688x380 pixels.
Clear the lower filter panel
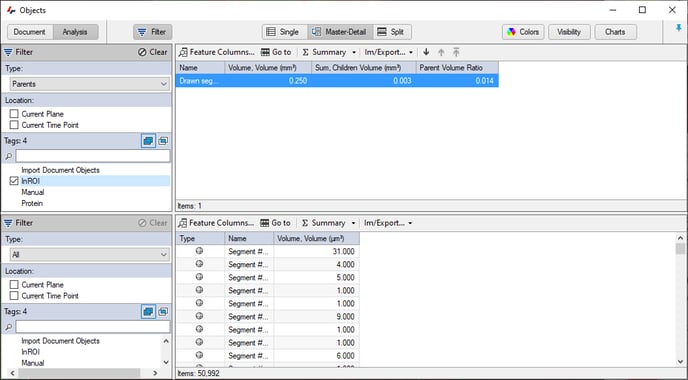coord(152,223)
